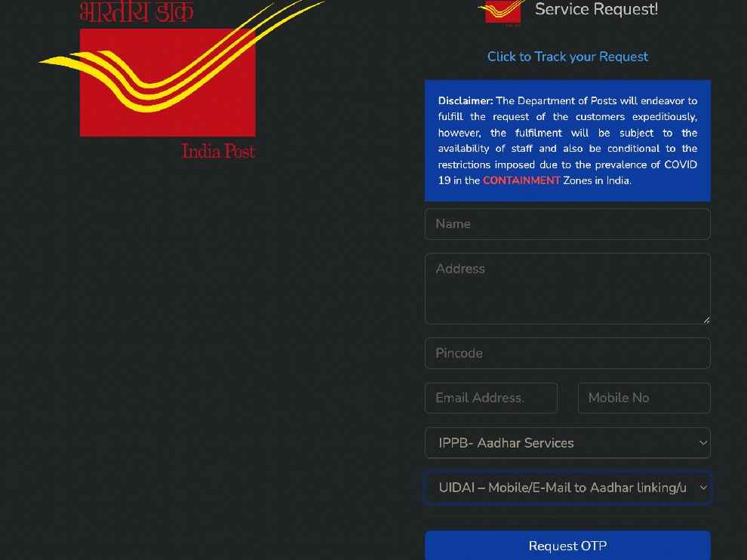The image size is (747, 560).
Task: Click the Mobile No field
Action: click(x=644, y=398)
